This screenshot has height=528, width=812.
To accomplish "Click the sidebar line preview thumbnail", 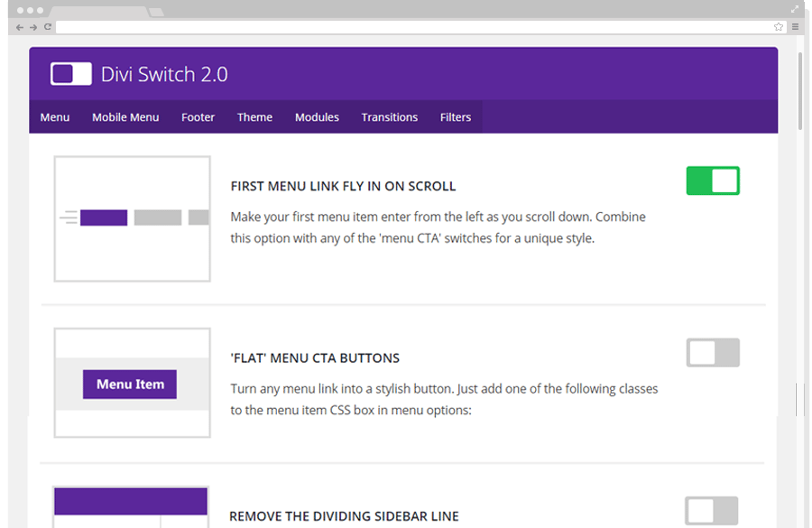I will (131, 506).
